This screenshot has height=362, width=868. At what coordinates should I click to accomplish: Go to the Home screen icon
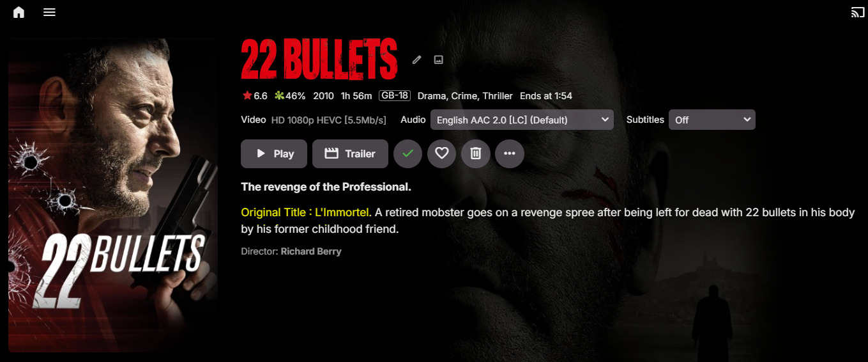click(x=19, y=12)
